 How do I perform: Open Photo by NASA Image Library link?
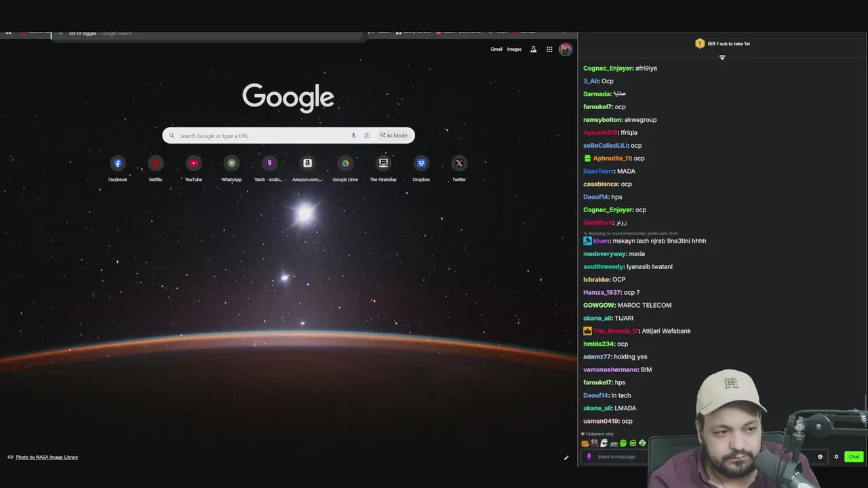47,457
